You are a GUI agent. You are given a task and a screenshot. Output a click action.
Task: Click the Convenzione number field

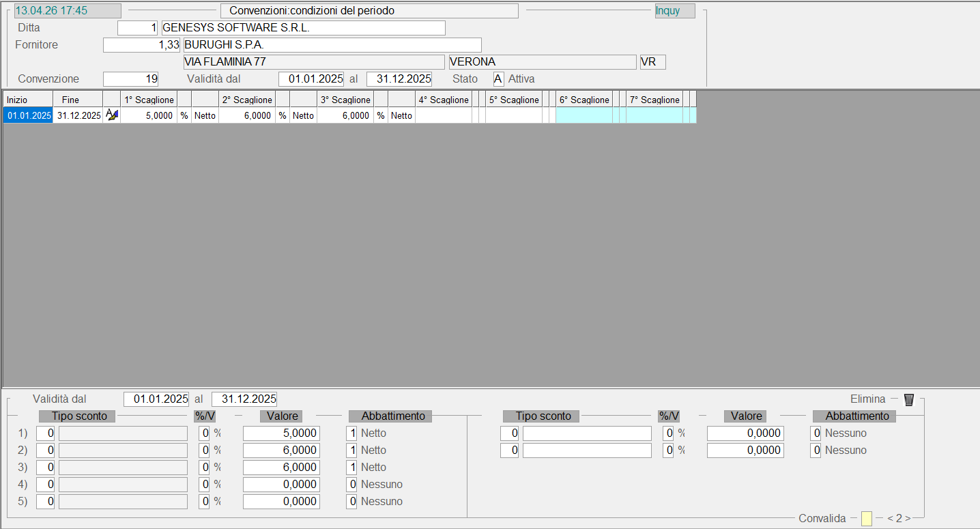pyautogui.click(x=130, y=79)
